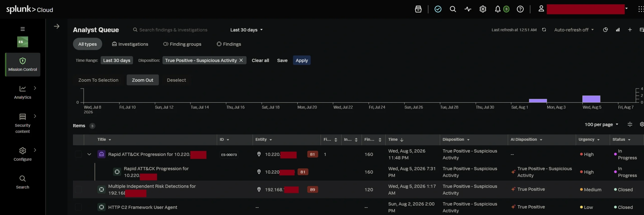This screenshot has height=215, width=644.
Task: Open the Last 30 days time dropdown
Action: 247,30
